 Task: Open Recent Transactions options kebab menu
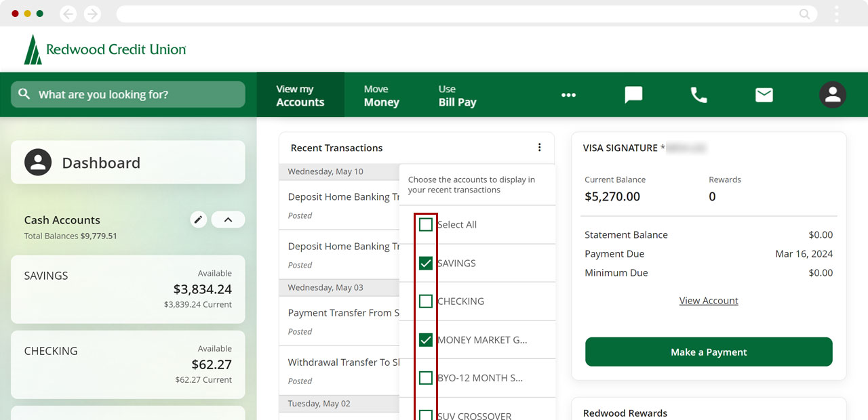point(540,148)
